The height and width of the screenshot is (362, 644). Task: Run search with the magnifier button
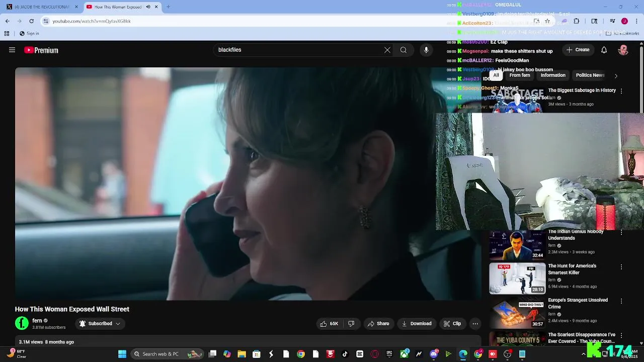(404, 50)
